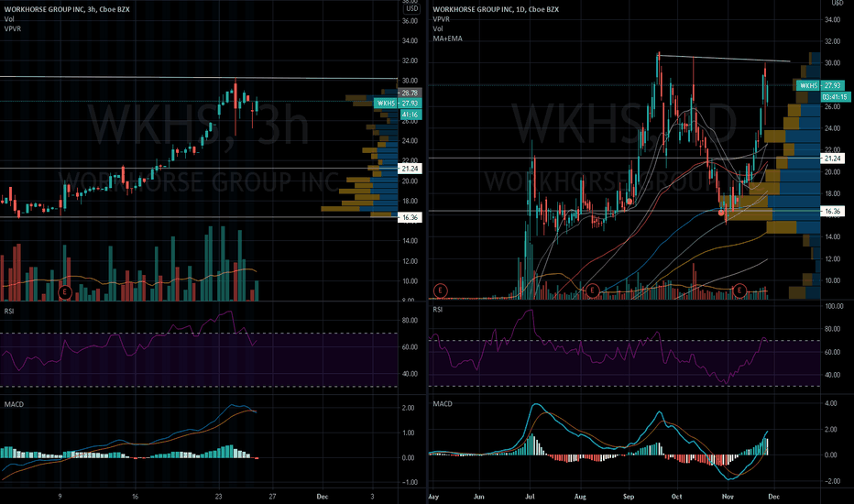This screenshot has height=504, width=854.
Task: Click the MACD label on the daily chart
Action: tap(443, 404)
